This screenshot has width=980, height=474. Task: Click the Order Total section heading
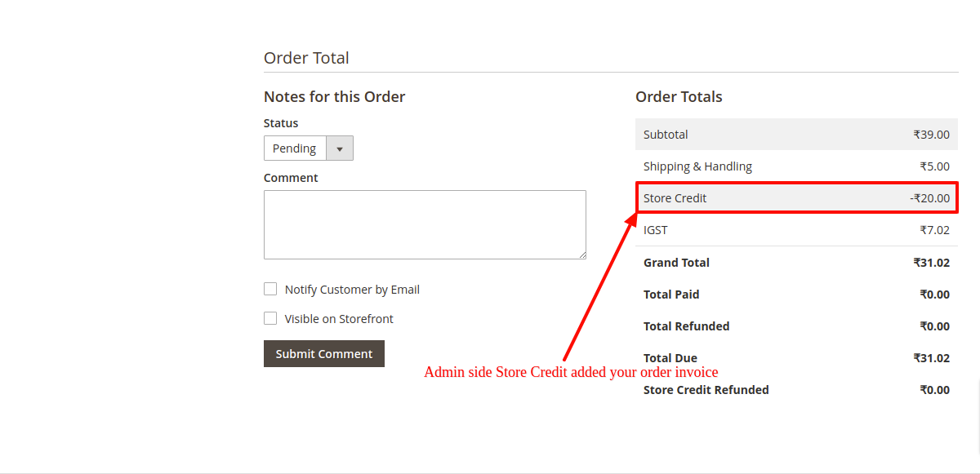306,58
